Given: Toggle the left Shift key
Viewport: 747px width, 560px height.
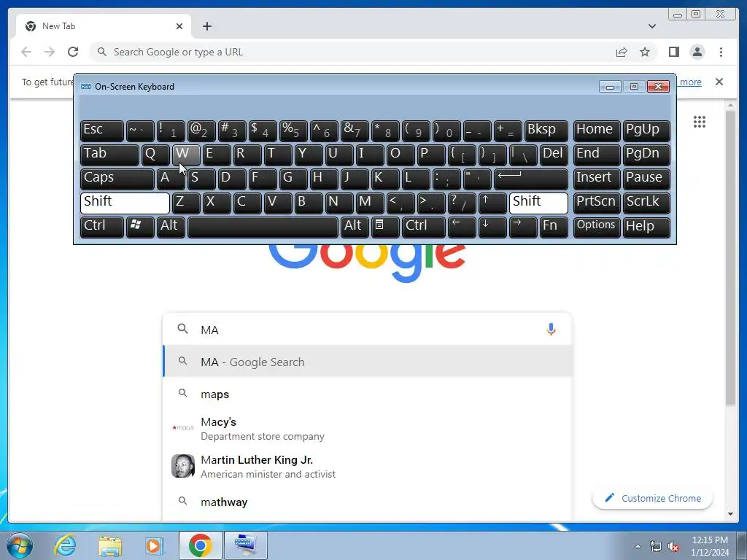Looking at the screenshot, I should [x=125, y=203].
